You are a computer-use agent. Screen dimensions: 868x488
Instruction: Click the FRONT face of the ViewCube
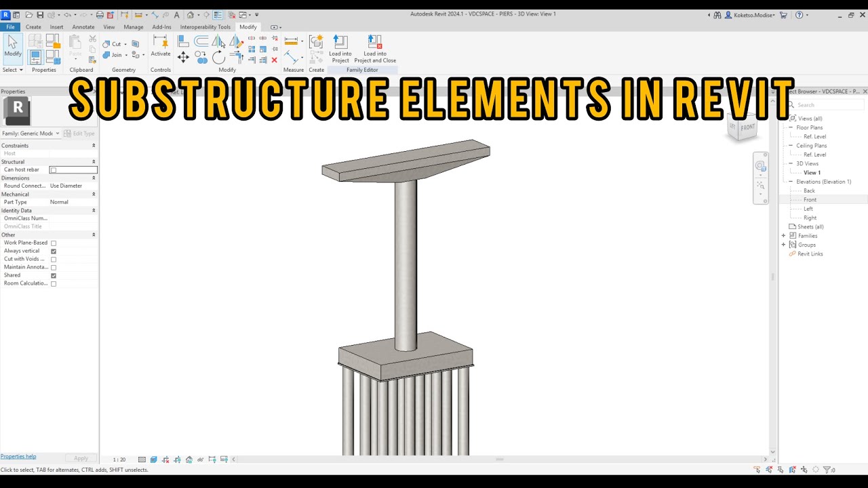747,127
